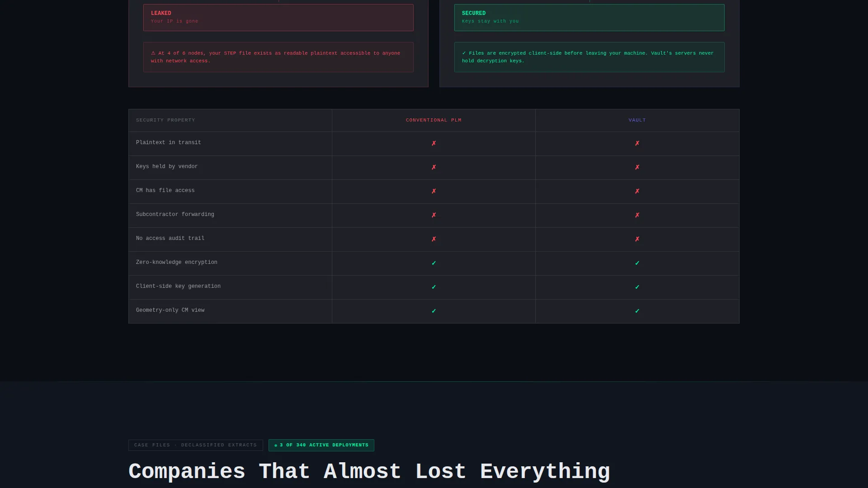Click the 'Case Files · Declassified Extracts' tag
The width and height of the screenshot is (868, 488).
point(195,445)
